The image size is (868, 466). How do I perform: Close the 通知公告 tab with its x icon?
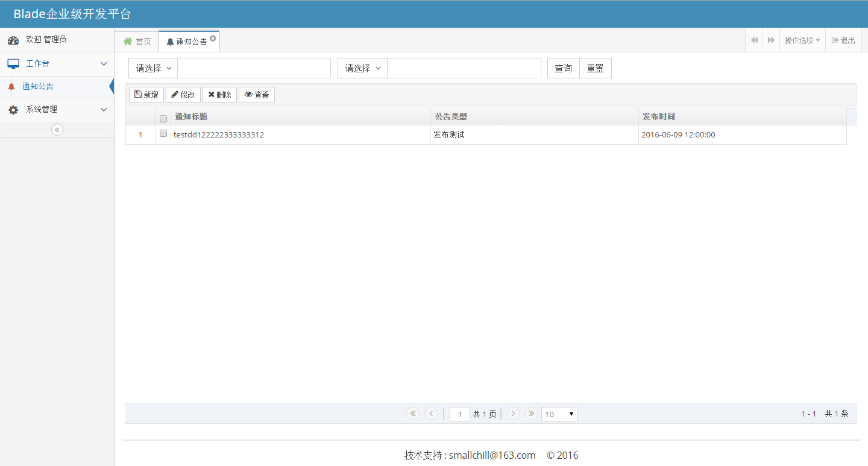[x=213, y=38]
